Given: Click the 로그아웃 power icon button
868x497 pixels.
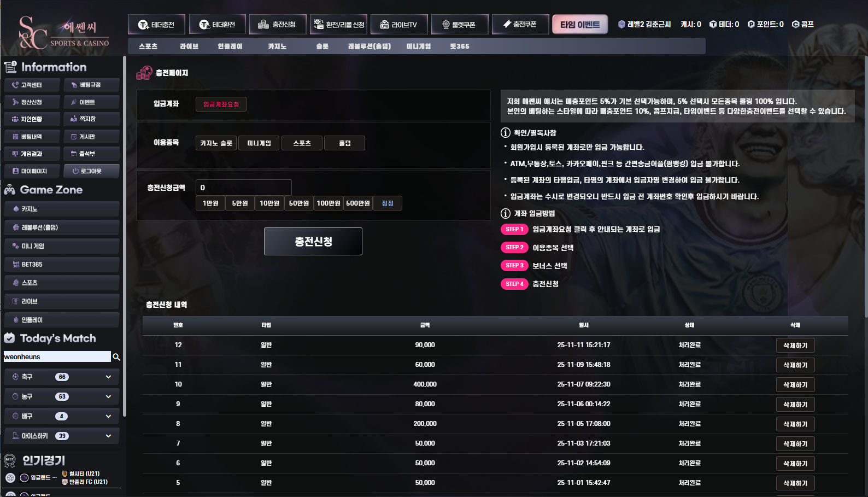Looking at the screenshot, I should click(91, 171).
